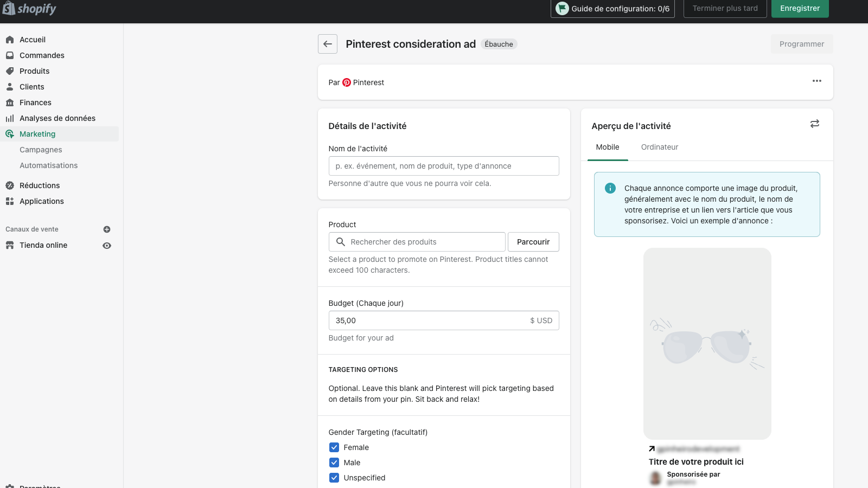Screen dimensions: 868x488
Task: Click the sunglasses preview image
Action: coord(707,344)
